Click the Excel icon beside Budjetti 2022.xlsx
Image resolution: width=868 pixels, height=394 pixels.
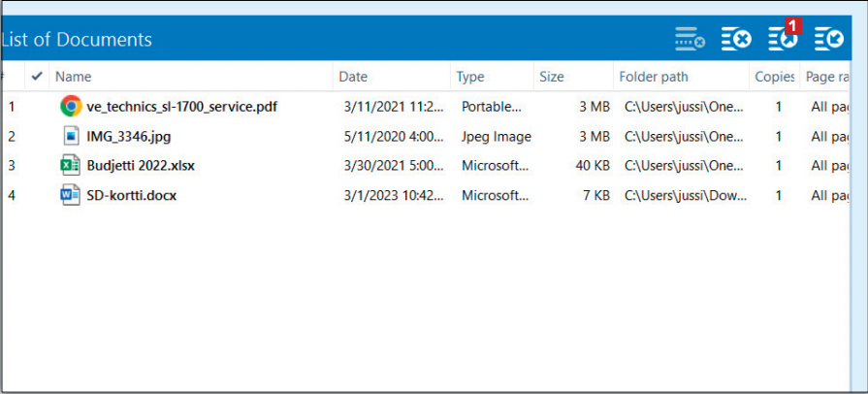pyautogui.click(x=70, y=165)
